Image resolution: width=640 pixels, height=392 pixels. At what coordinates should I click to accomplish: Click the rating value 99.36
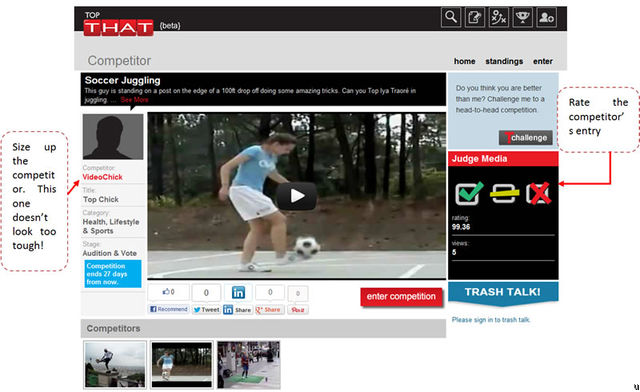(x=461, y=227)
